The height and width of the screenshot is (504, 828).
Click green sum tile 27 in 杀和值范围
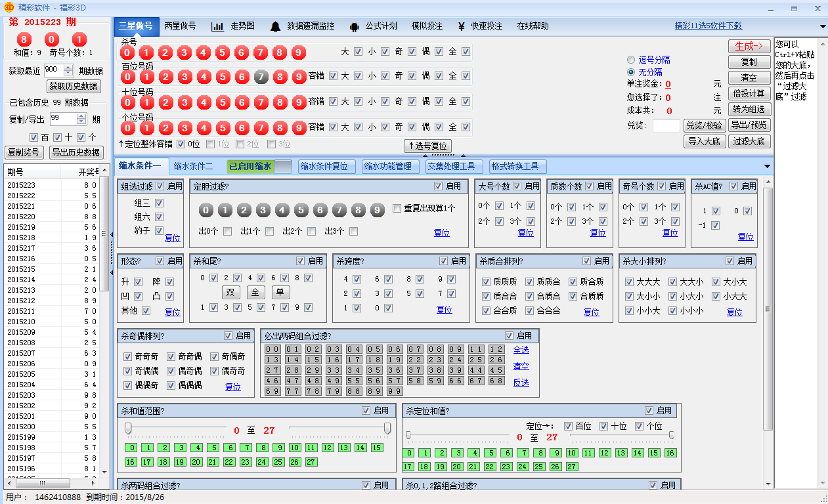pos(311,462)
